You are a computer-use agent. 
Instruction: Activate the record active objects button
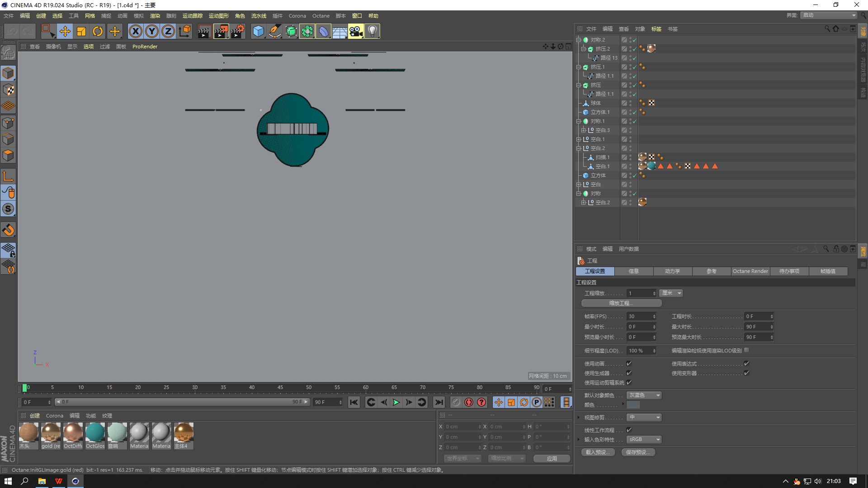469,402
